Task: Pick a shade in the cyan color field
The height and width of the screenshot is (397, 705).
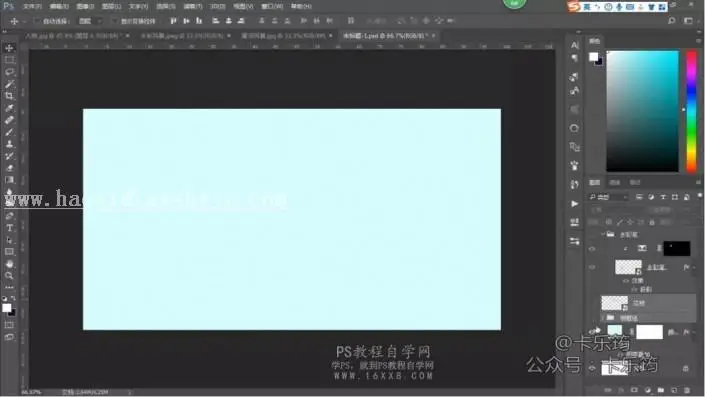Action: coord(643,111)
